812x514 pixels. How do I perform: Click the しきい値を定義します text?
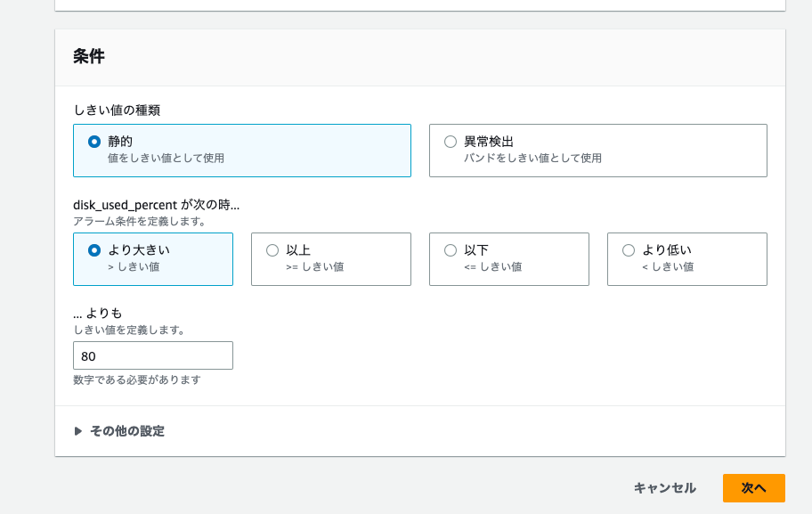tap(129, 330)
